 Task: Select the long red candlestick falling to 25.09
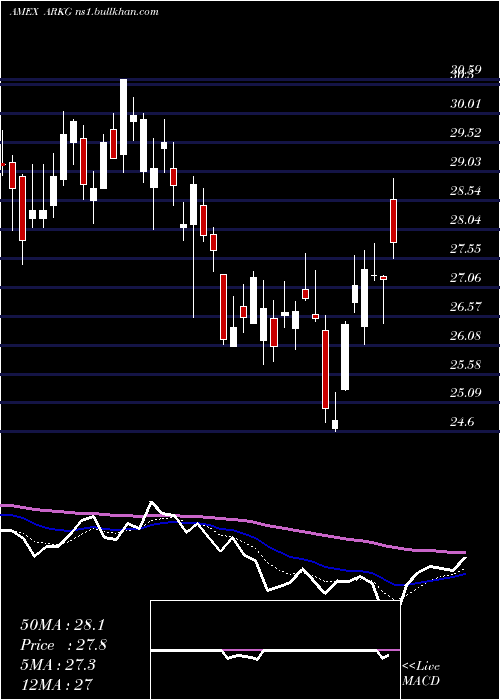325,369
